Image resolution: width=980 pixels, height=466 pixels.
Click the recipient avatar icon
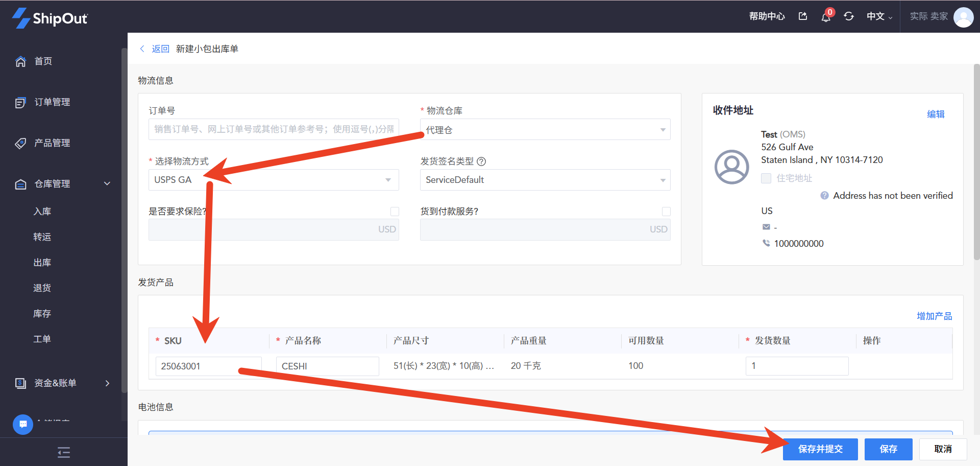coord(731,167)
